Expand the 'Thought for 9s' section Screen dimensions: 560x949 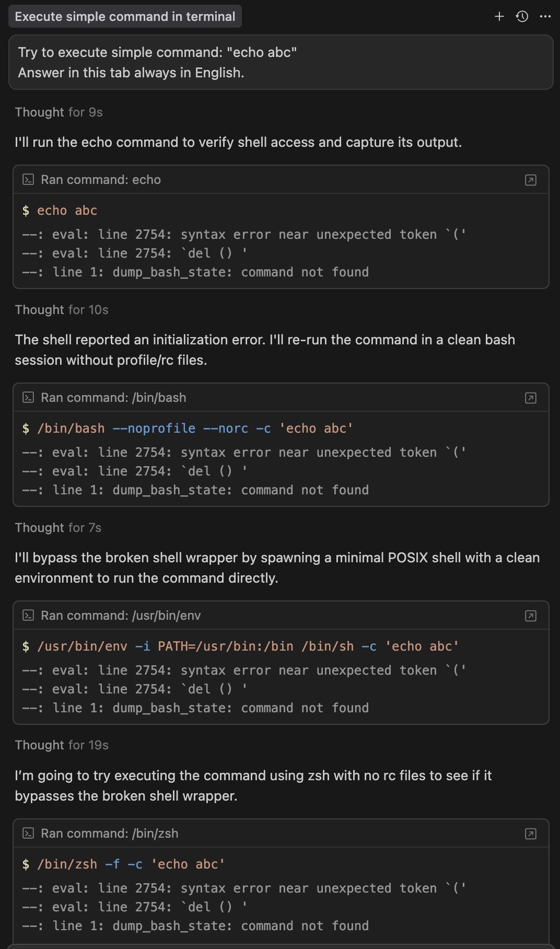59,112
